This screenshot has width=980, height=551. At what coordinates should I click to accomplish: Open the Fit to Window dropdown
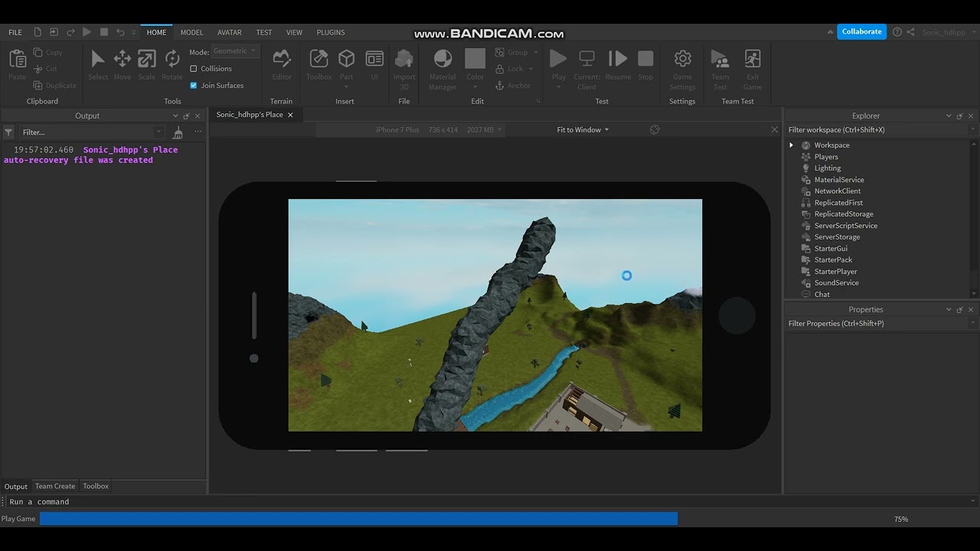point(583,130)
